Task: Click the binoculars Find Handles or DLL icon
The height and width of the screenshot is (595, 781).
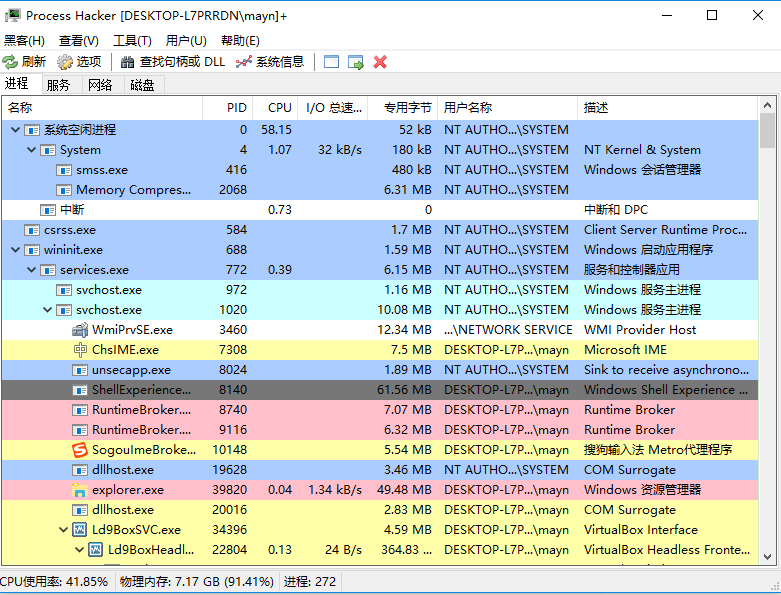Action: click(128, 62)
